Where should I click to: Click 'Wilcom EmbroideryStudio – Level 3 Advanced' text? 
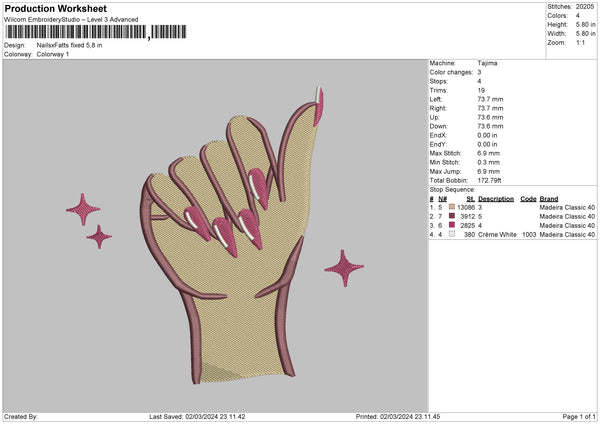71,20
